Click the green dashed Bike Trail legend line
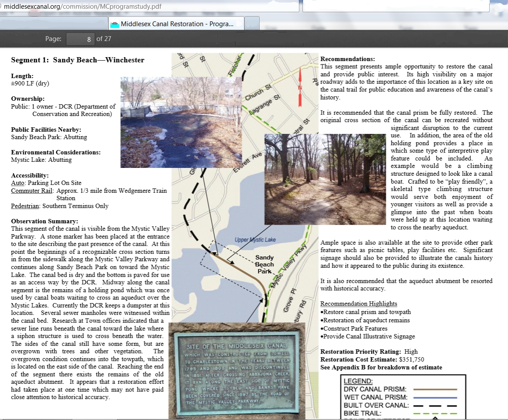This screenshot has width=508, height=420. [435, 413]
